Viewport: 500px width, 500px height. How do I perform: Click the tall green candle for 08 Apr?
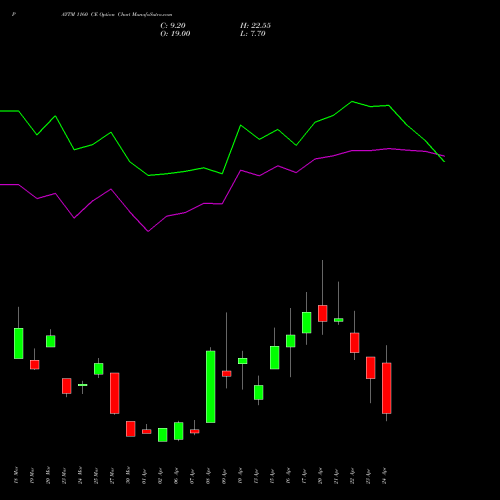coord(211,387)
